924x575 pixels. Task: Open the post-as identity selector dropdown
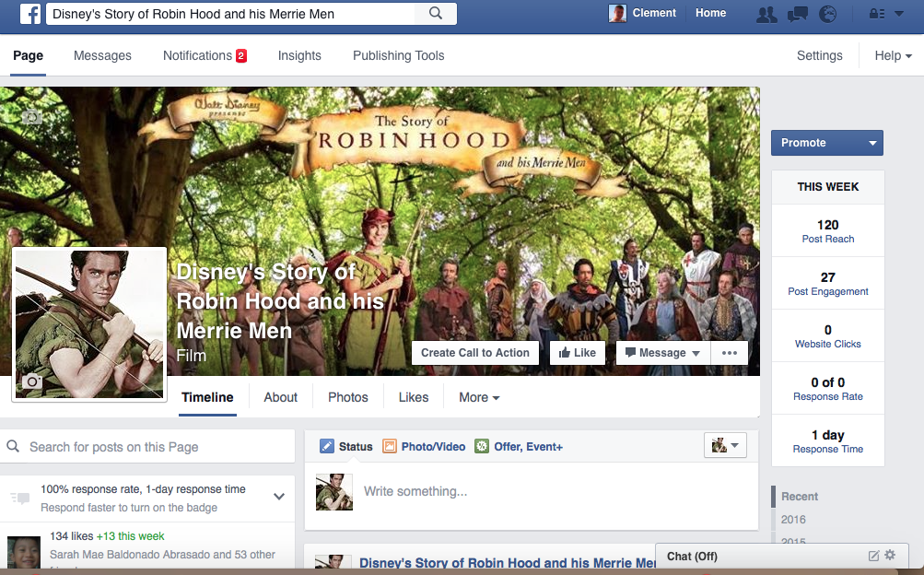[x=725, y=445]
